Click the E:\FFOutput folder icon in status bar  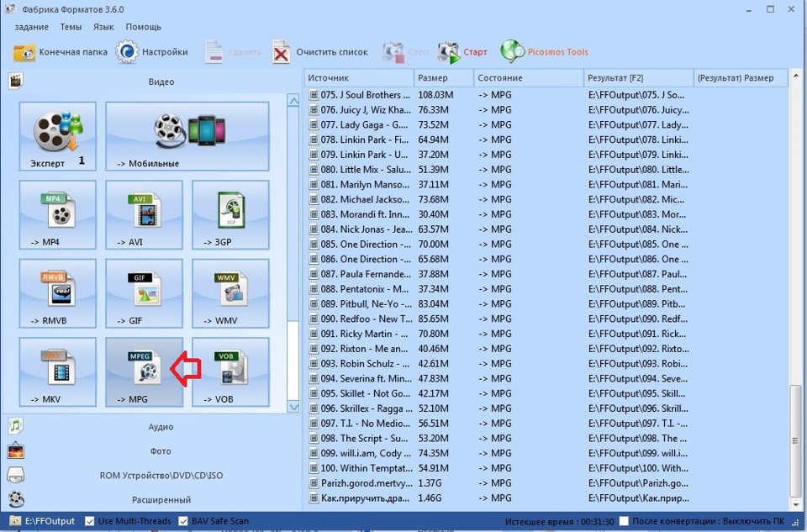coord(15,521)
